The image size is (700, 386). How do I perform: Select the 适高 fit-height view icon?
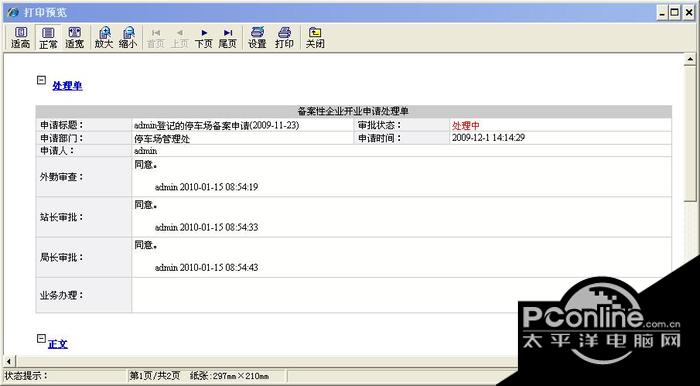pos(21,37)
